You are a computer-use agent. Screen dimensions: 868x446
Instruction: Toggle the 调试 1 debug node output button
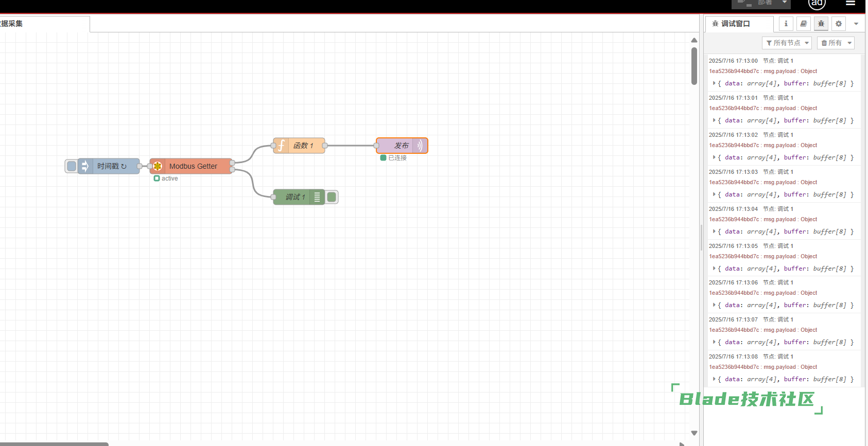click(x=332, y=197)
